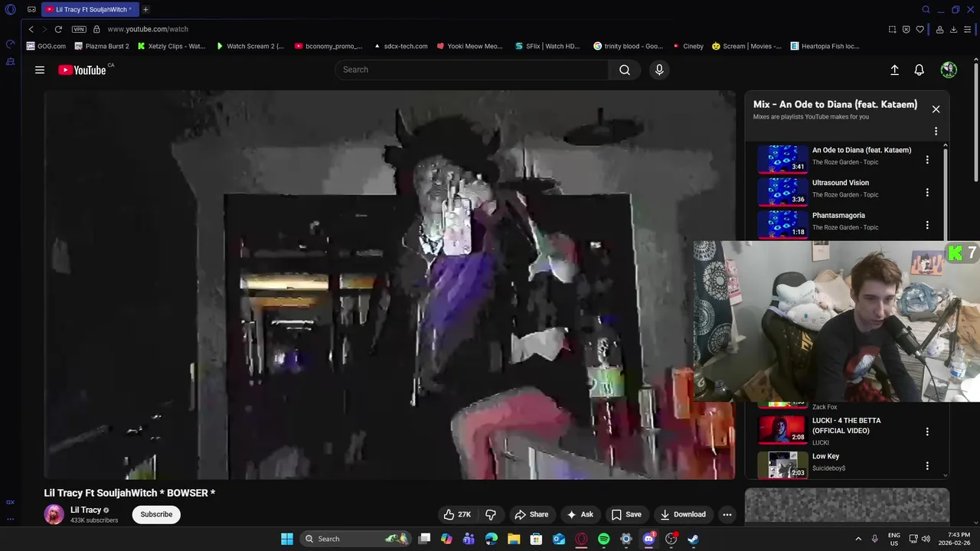Open a new browser tab
Viewport: 980px width, 551px height.
coord(145,9)
